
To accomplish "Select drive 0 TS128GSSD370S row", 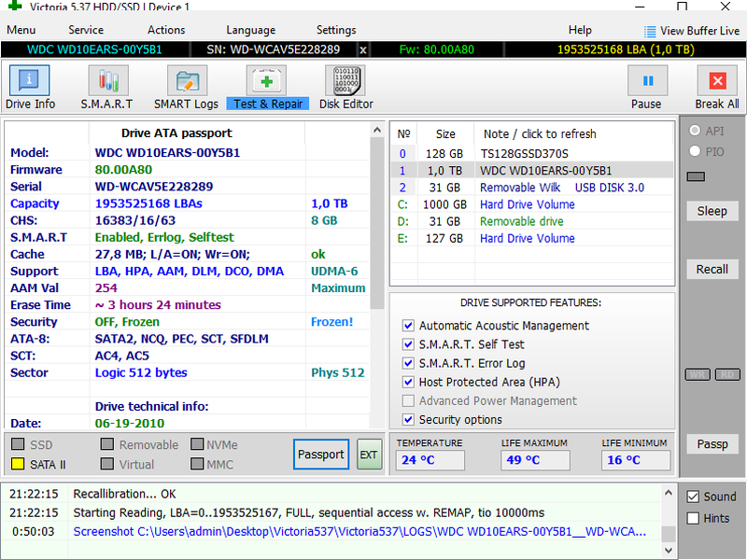I will (x=532, y=153).
